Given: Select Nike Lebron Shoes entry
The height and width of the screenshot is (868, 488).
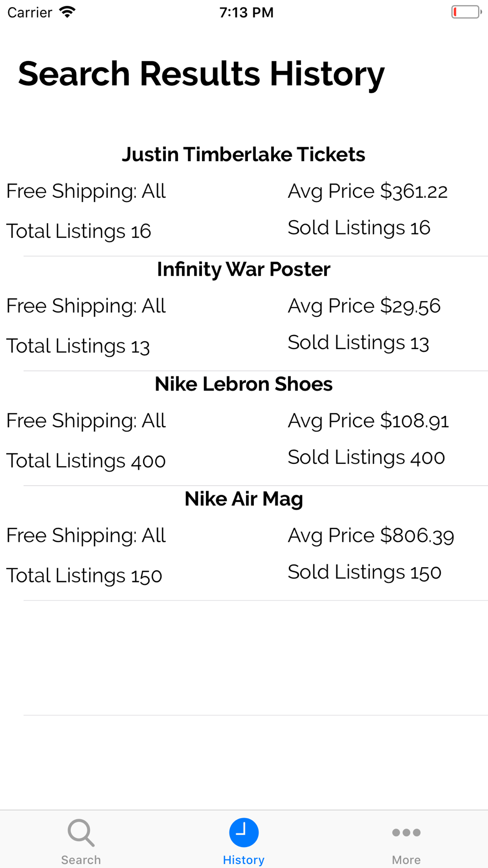Looking at the screenshot, I should tap(244, 384).
